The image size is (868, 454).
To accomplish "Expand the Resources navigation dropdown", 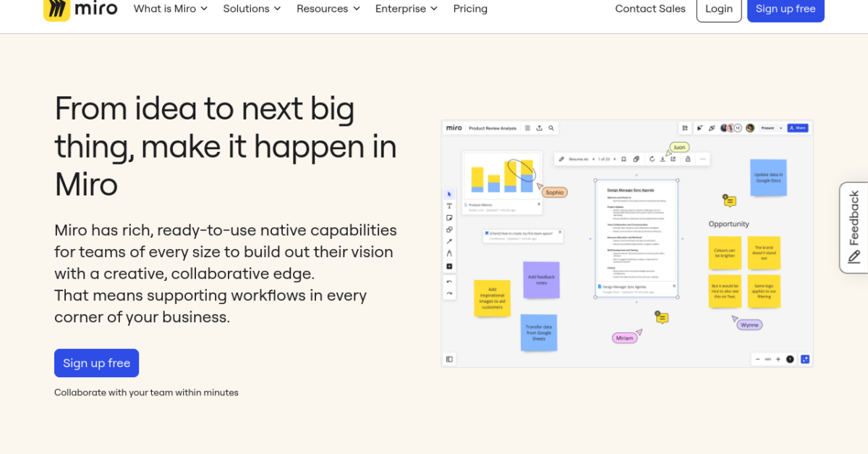I will coord(328,9).
